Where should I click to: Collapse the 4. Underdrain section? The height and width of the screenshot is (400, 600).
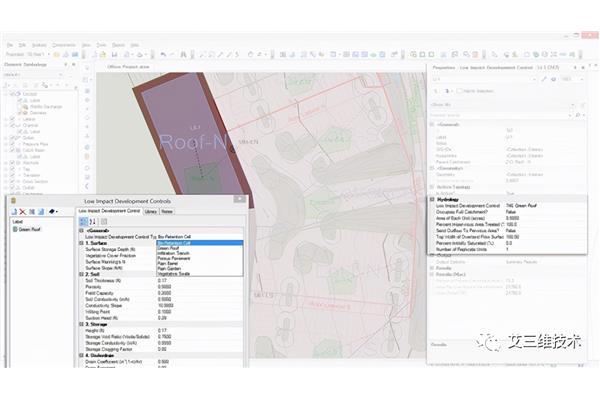[x=81, y=356]
